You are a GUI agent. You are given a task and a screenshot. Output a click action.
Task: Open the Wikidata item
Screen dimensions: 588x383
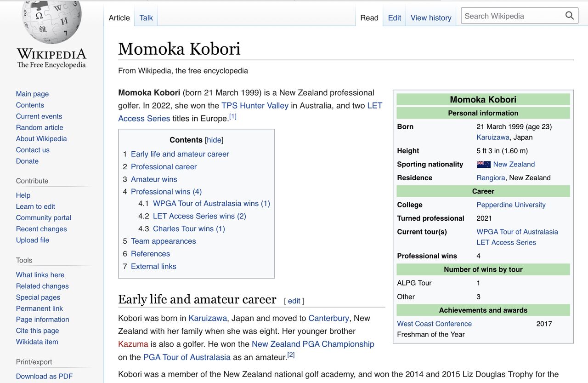coord(37,342)
